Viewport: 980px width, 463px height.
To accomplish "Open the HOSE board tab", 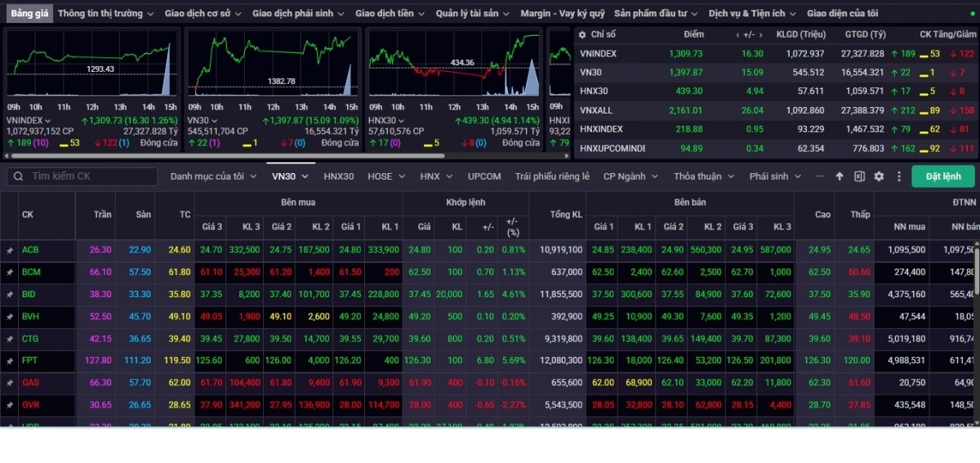I will coord(386,176).
